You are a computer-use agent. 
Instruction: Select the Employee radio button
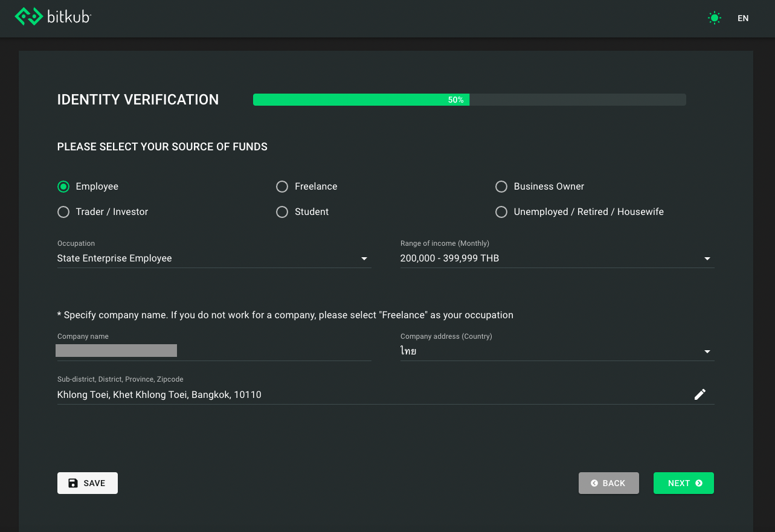tap(63, 187)
